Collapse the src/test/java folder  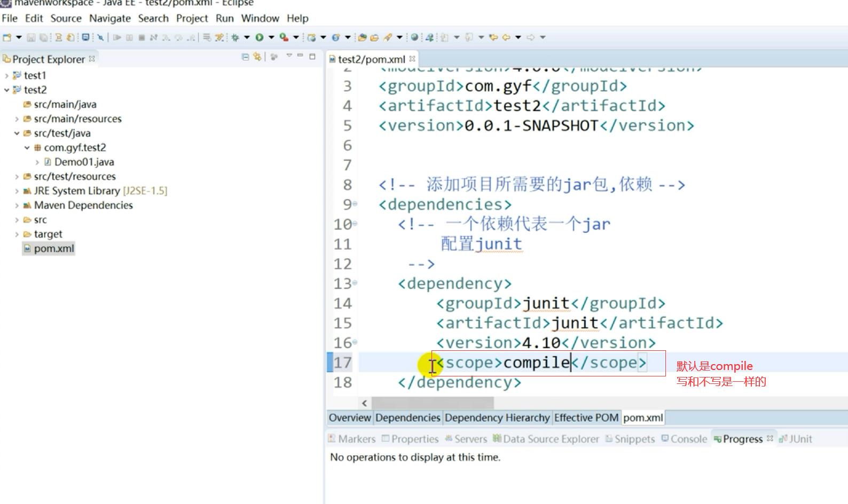coord(17,133)
